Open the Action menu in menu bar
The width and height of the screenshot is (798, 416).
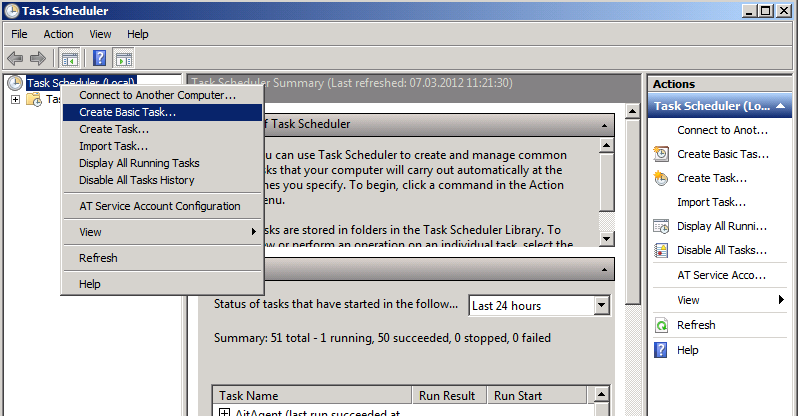58,34
